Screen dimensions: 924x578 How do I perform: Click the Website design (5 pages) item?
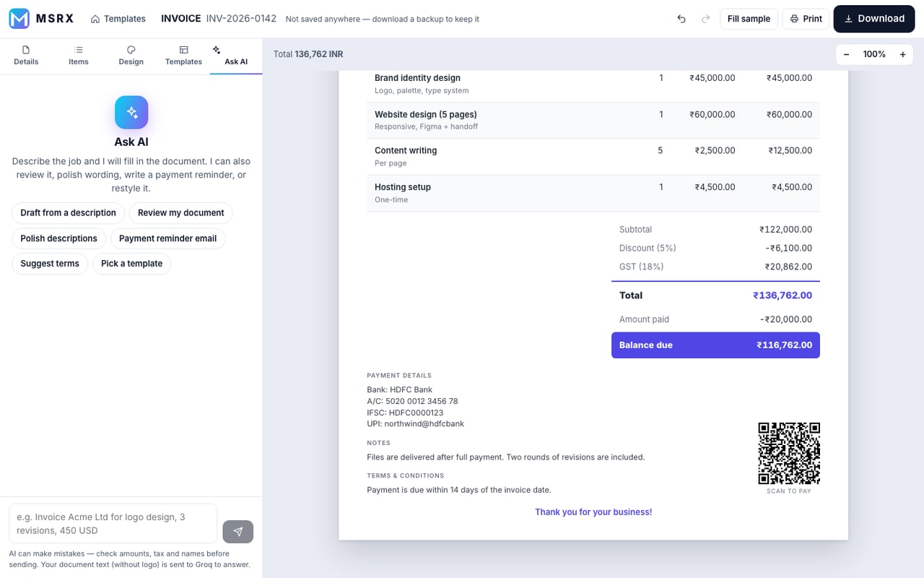(426, 114)
